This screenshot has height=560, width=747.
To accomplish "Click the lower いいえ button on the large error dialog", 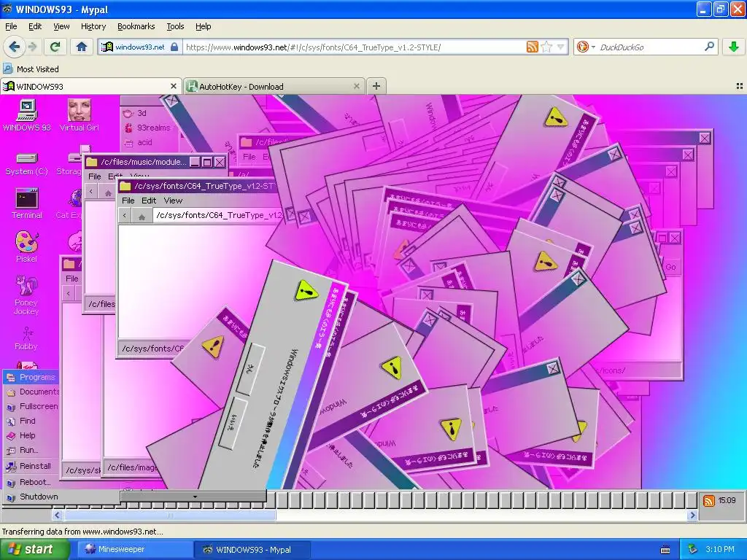I will pos(233,424).
